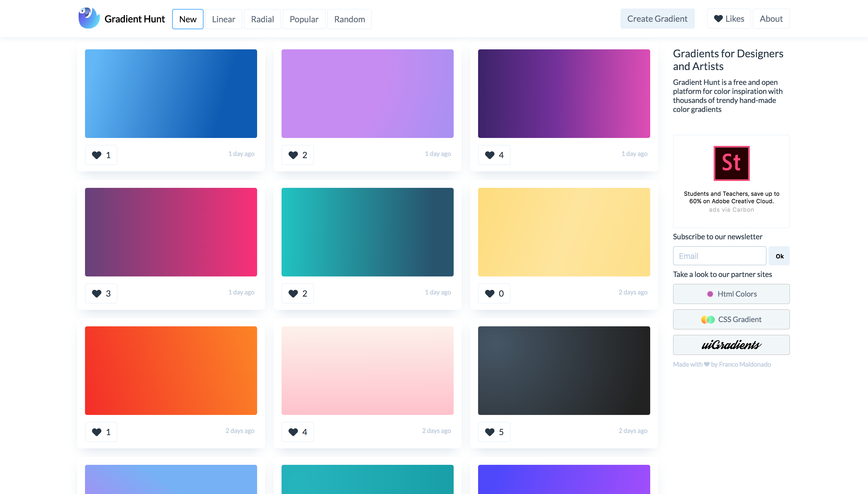Open the Random gradients page

tap(349, 19)
